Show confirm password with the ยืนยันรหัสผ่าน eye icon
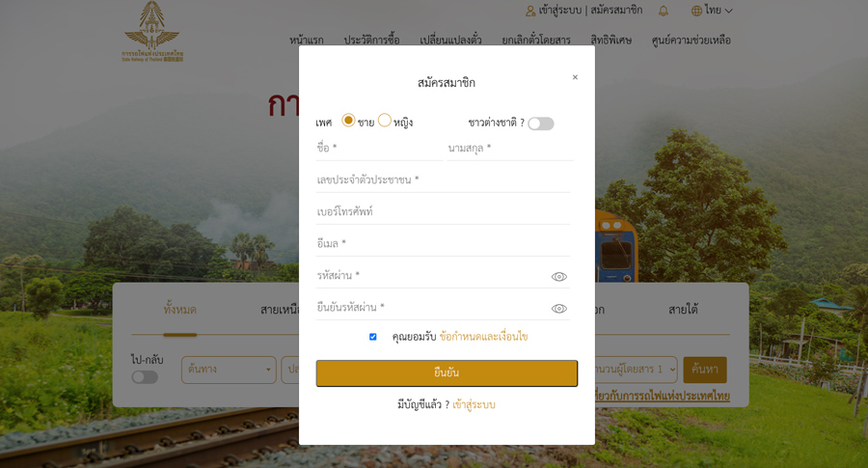The width and height of the screenshot is (868, 468). (x=559, y=309)
